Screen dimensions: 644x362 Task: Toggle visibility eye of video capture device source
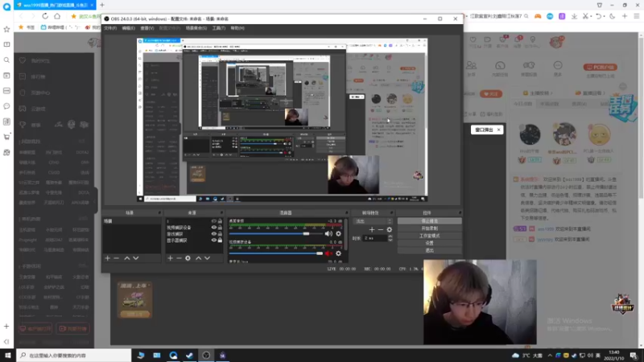pyautogui.click(x=213, y=228)
